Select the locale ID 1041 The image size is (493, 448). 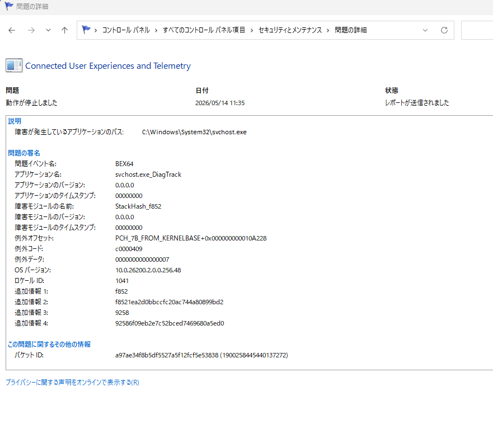pos(121,281)
